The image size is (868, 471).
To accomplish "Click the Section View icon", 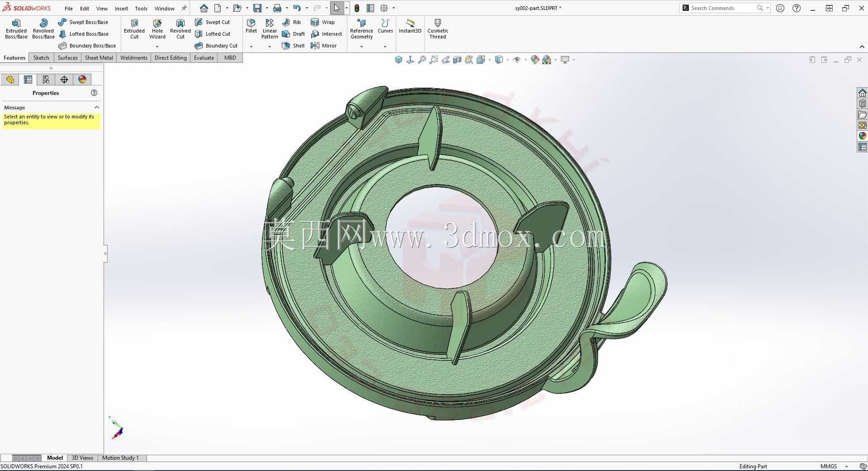I will point(457,60).
